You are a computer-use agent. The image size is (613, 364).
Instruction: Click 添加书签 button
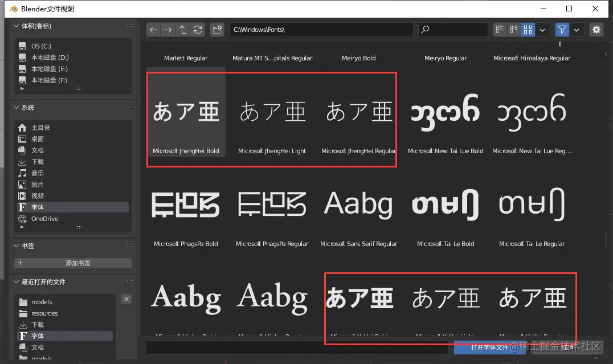tap(73, 263)
